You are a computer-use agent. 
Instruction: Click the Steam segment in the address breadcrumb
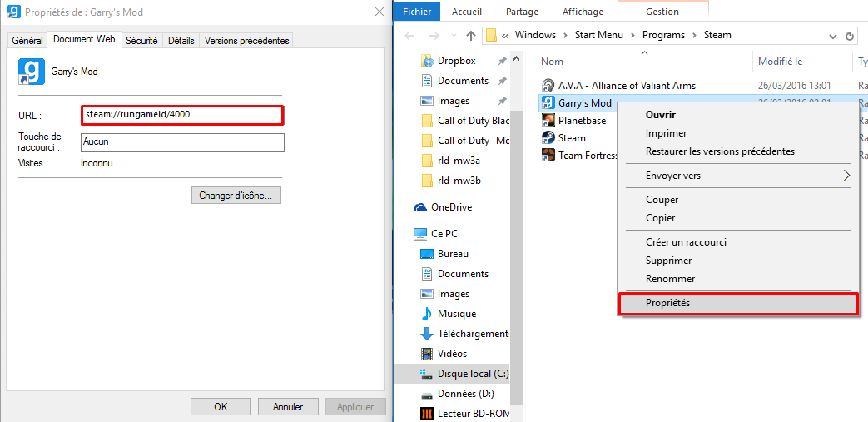[717, 36]
